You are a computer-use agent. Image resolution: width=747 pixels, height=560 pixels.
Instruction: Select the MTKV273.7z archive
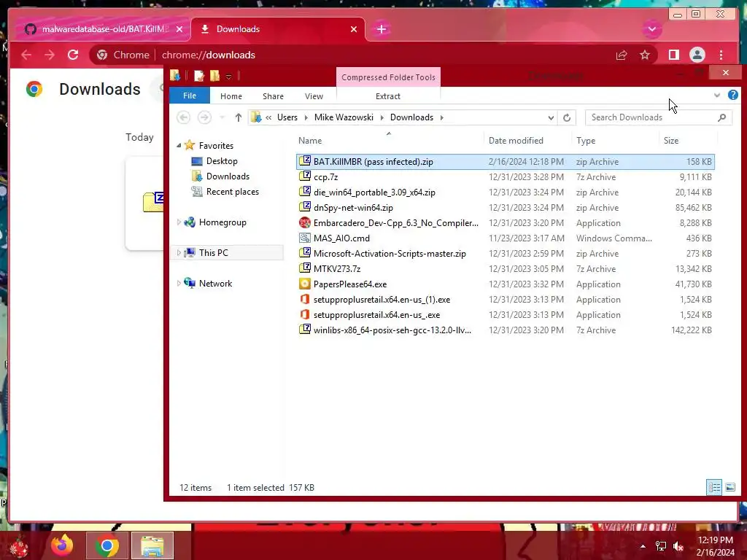coord(505,268)
